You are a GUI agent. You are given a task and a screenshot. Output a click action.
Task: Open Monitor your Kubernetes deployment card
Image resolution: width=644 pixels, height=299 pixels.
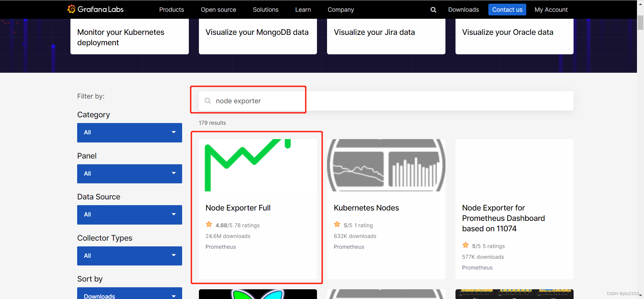pos(129,36)
